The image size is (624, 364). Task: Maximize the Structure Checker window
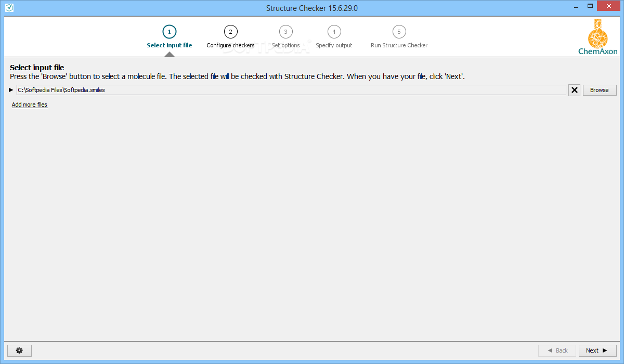click(x=590, y=7)
